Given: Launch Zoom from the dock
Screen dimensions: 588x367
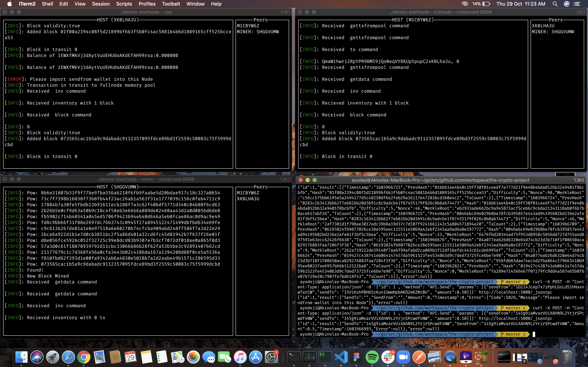Looking at the screenshot, I should (403, 357).
